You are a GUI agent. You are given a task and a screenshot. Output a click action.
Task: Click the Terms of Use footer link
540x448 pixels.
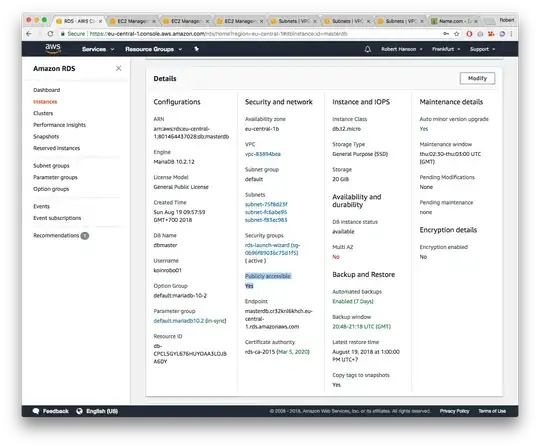[492, 411]
